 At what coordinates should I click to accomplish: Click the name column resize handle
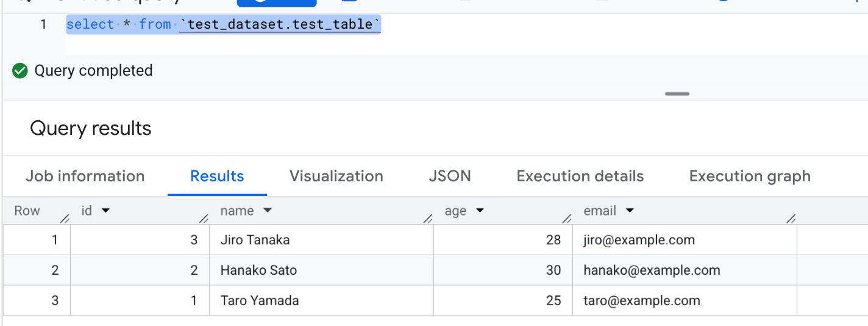(x=428, y=218)
